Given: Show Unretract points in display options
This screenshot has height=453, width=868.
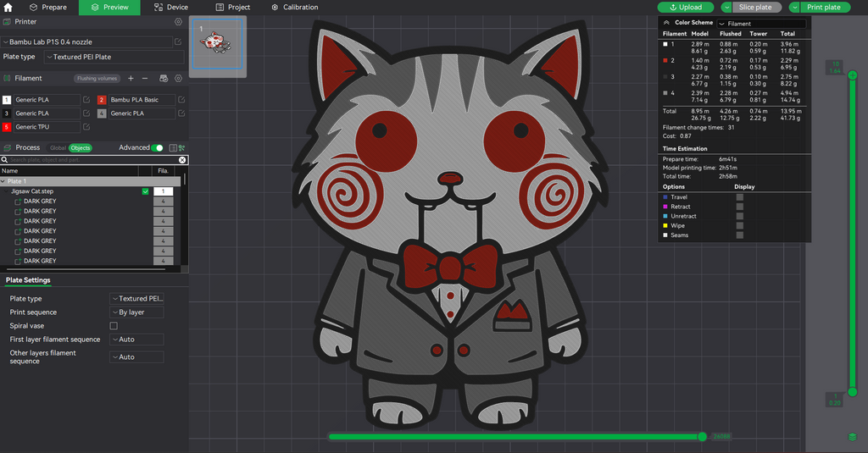Looking at the screenshot, I should [x=739, y=216].
